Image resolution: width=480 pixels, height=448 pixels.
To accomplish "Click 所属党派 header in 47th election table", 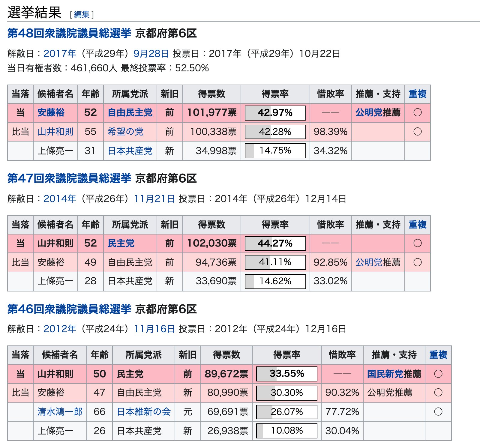I will coord(130,225).
